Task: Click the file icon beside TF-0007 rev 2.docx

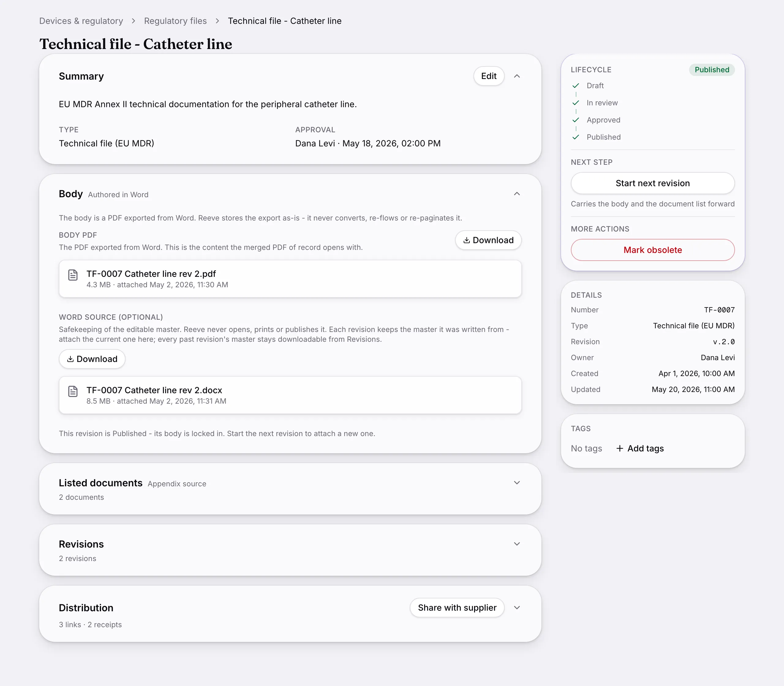Action: tap(73, 391)
